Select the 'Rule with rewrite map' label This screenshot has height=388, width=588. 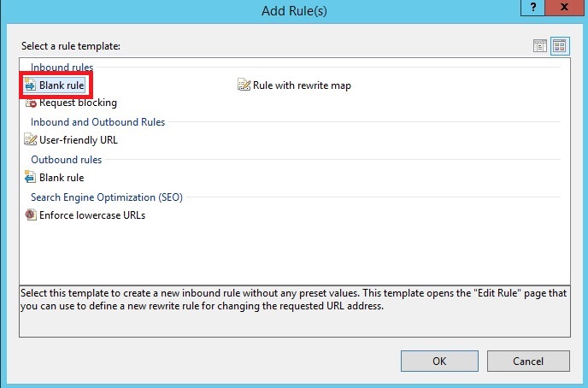click(302, 85)
